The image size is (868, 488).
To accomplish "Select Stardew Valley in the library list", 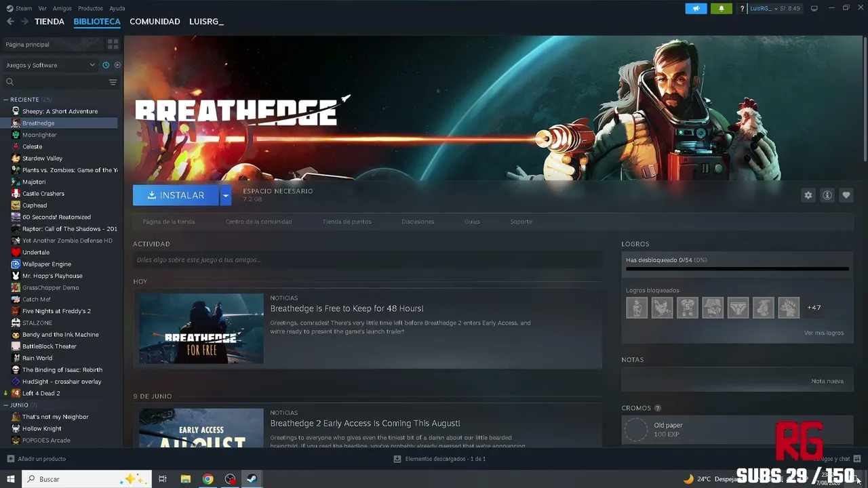I will click(x=42, y=158).
